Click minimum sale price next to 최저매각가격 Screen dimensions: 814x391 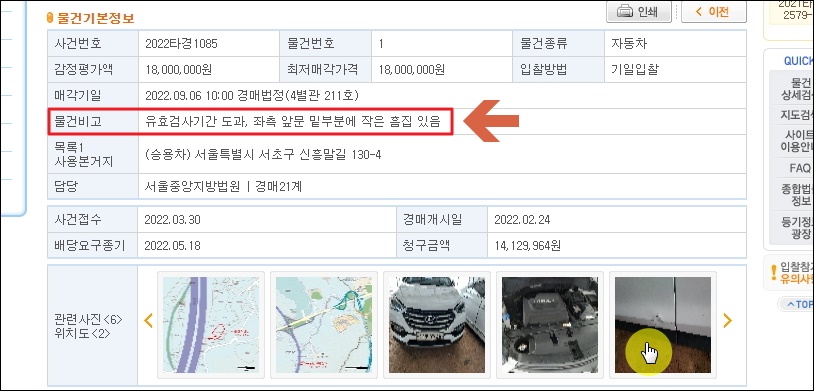(412, 70)
